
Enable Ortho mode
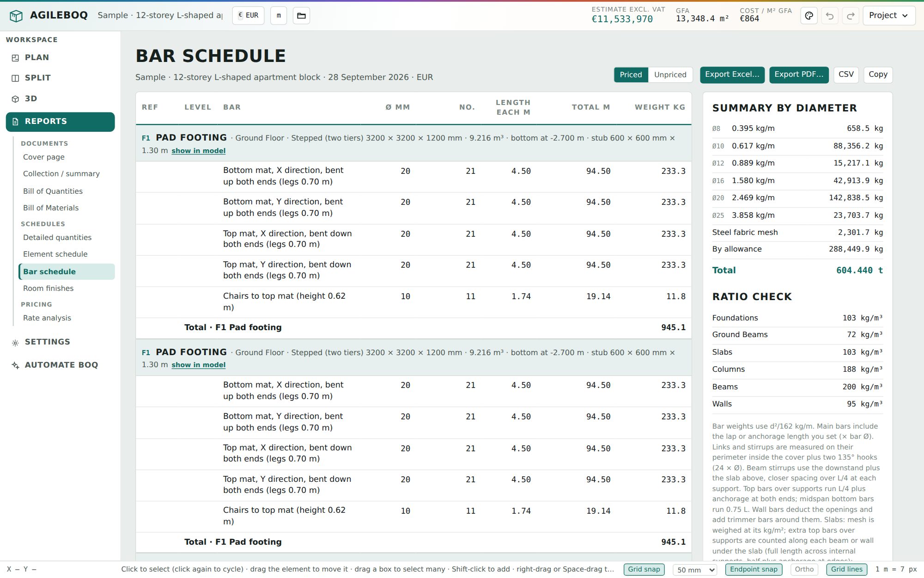[x=804, y=569]
